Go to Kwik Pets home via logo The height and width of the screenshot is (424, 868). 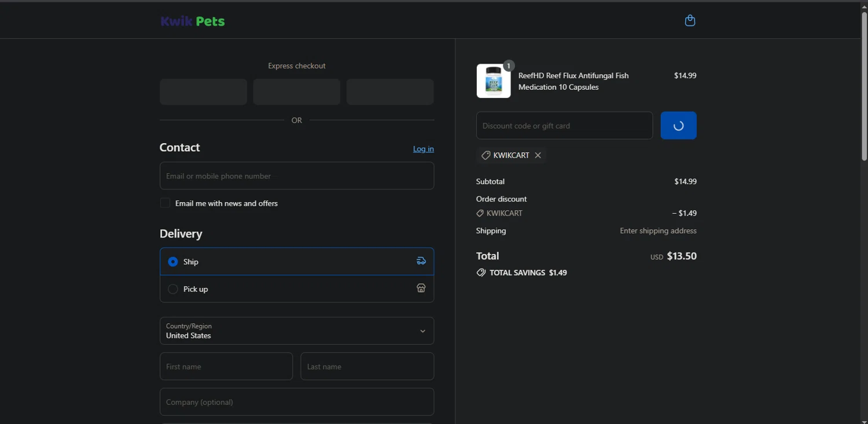point(193,21)
